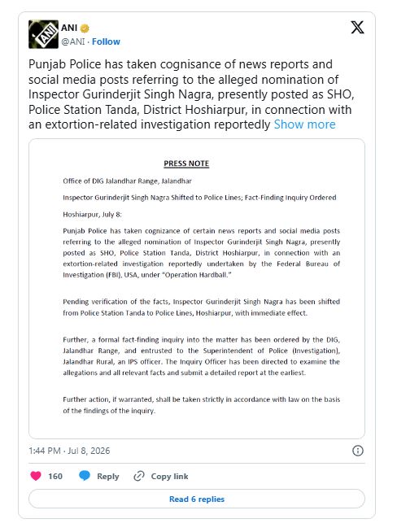Open Read 6 replies

[197, 499]
